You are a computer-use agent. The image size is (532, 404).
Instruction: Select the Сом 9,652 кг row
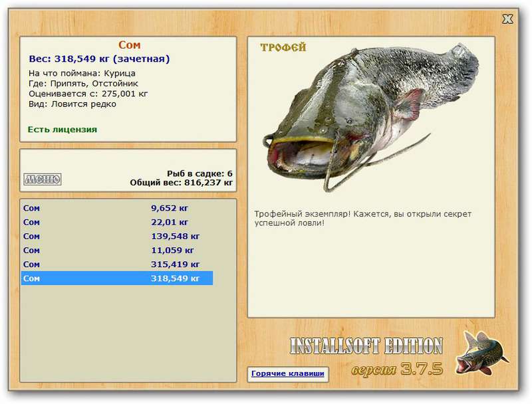tap(116, 207)
